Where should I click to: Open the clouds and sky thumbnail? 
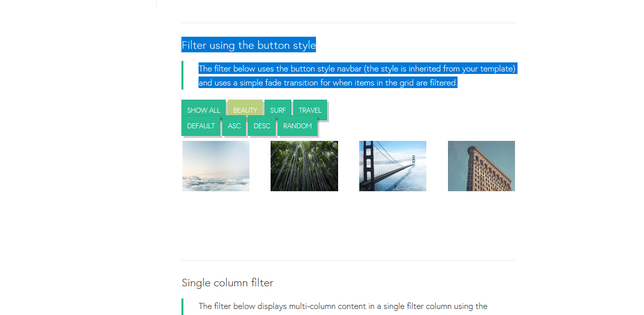tap(216, 166)
